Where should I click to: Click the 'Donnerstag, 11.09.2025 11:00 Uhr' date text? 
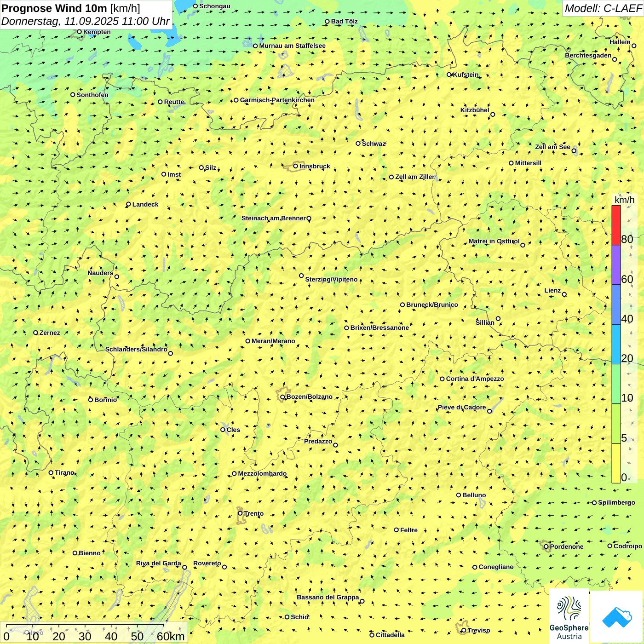point(86,21)
